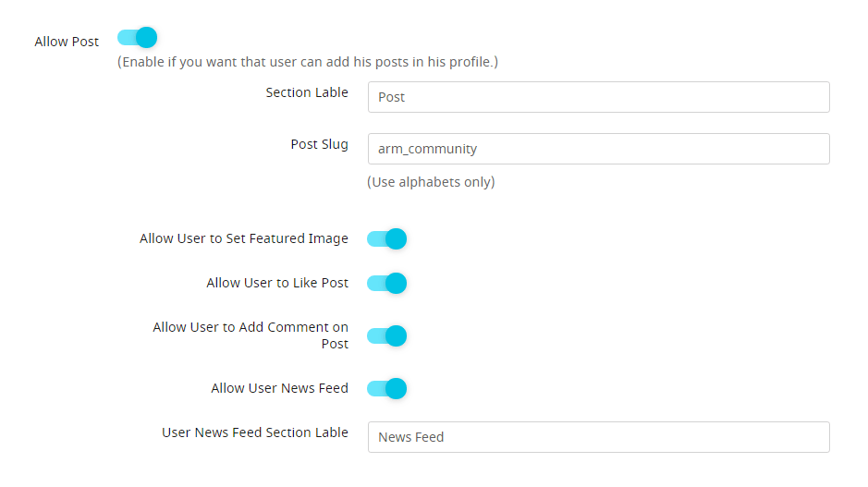Screen dimensions: 868x487
Task: Click the 'Allow User to Like Post' label
Action: point(277,283)
